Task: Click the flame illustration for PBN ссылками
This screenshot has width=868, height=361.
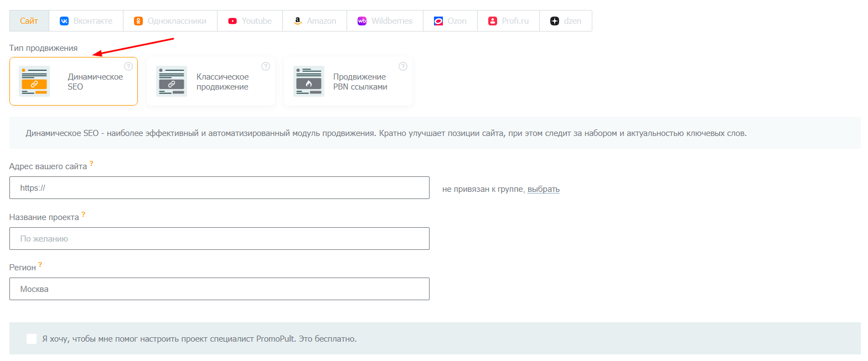Action: pos(309,81)
